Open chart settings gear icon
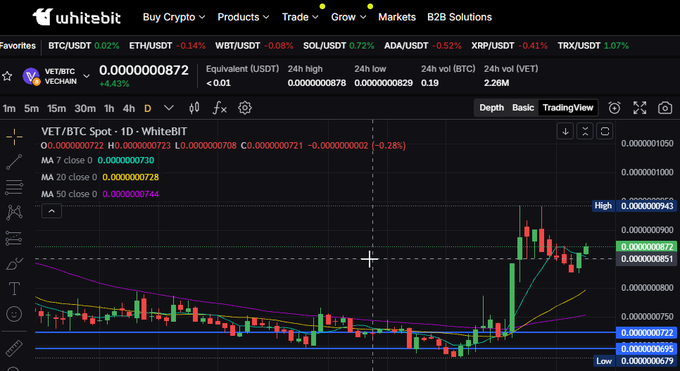Screen dimensions: 680x371 pos(245,108)
